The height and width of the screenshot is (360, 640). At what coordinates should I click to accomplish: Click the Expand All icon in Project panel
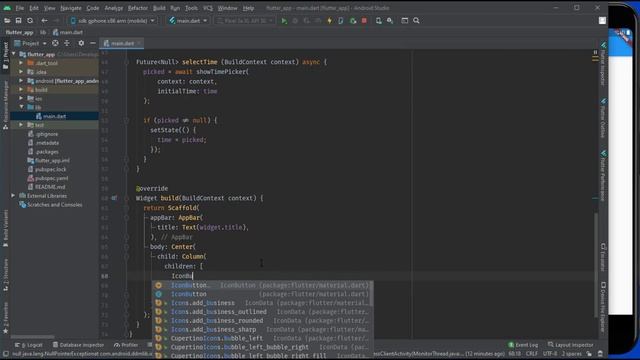pyautogui.click(x=67, y=43)
